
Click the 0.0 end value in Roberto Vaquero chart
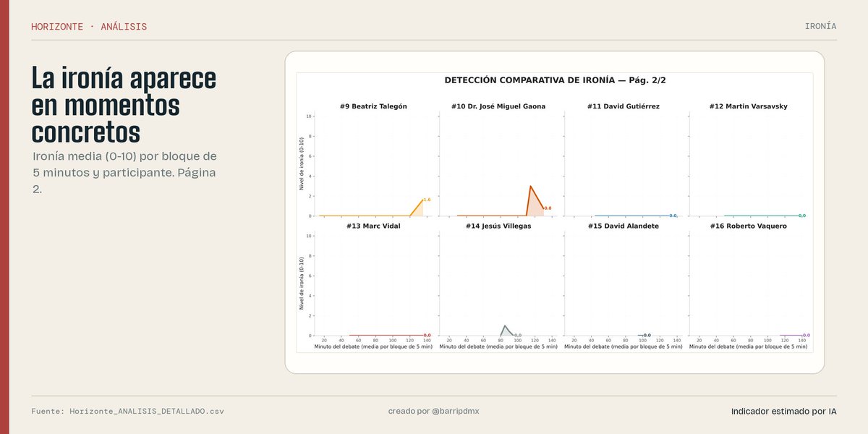tap(807, 336)
